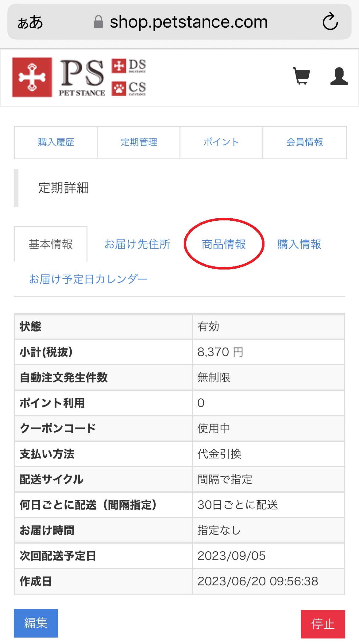Screen dimensions: 359x644
Task: Switch to 購入情報 tab
Action: [x=299, y=244]
